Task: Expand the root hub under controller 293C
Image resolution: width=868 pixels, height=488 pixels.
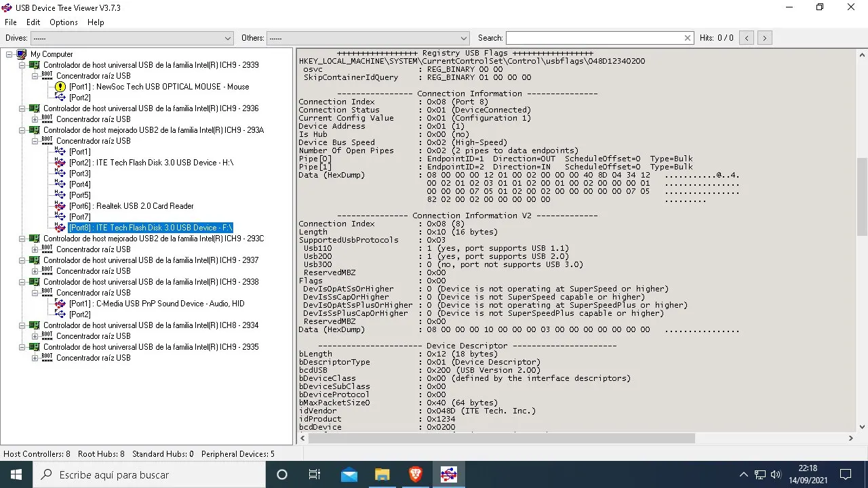Action: point(35,249)
